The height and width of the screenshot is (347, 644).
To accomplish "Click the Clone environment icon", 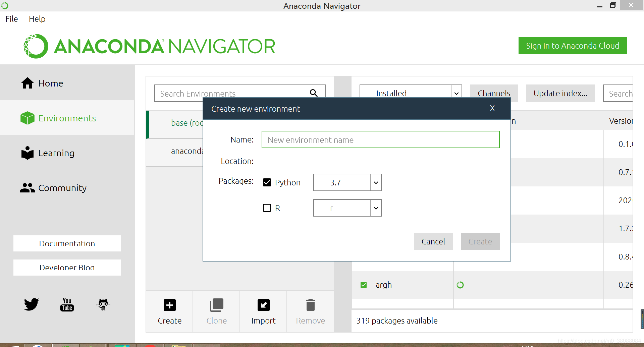I will point(217,305).
